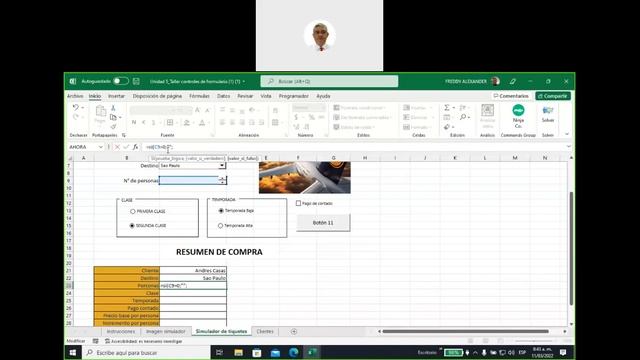Viewport: 640px width, 360px height.
Task: Click the Sort and Filter icon
Action: 462,107
